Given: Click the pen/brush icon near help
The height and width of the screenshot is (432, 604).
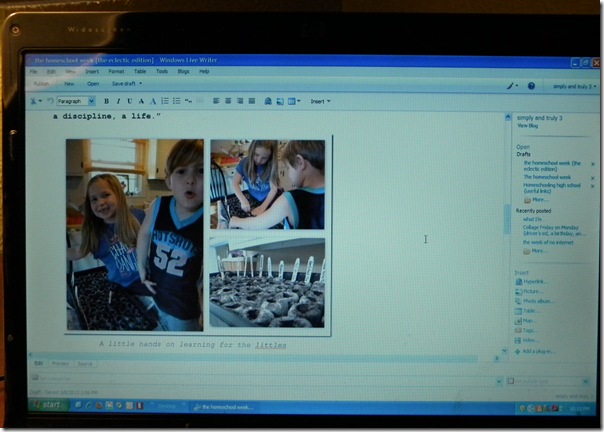Looking at the screenshot, I should tap(510, 86).
